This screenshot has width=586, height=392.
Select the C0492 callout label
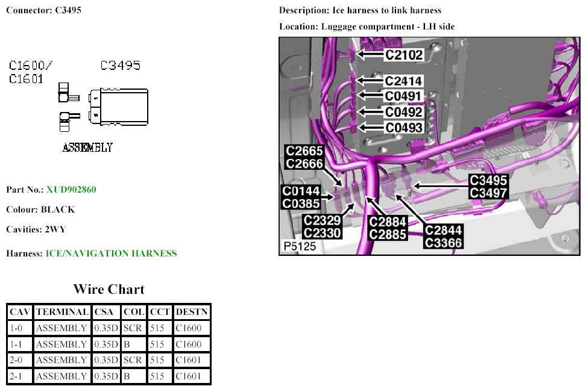click(x=403, y=112)
